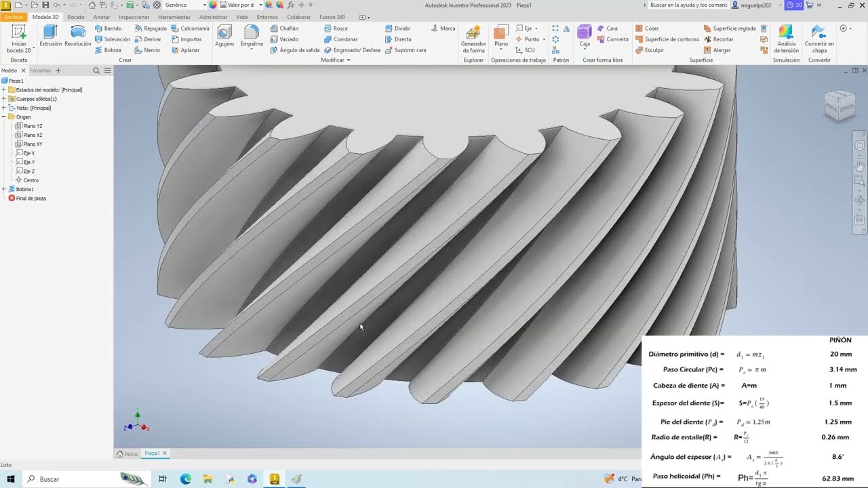Click the Esculpir surface tool
Image resolution: width=868 pixels, height=488 pixels.
coord(650,50)
